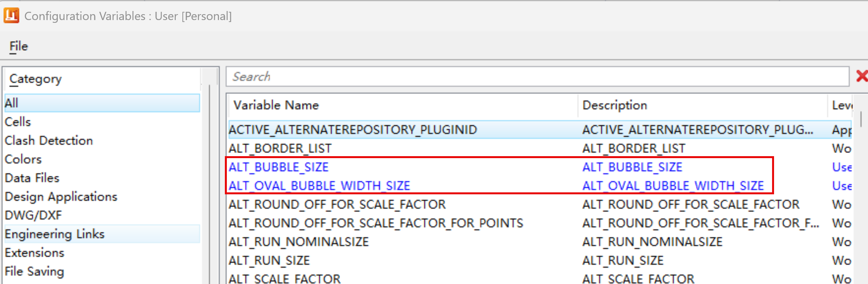Viewport: 868px width, 284px height.
Task: Click the red X clear search icon
Action: point(862,76)
